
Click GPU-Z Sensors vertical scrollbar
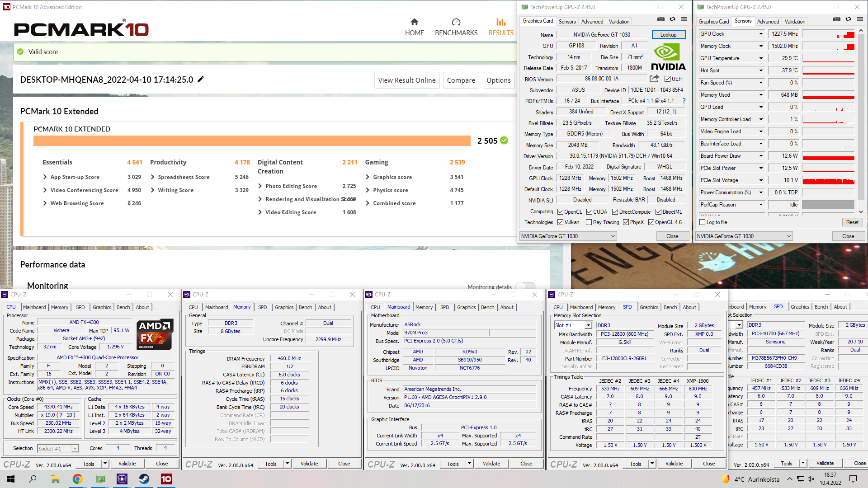tap(861, 120)
